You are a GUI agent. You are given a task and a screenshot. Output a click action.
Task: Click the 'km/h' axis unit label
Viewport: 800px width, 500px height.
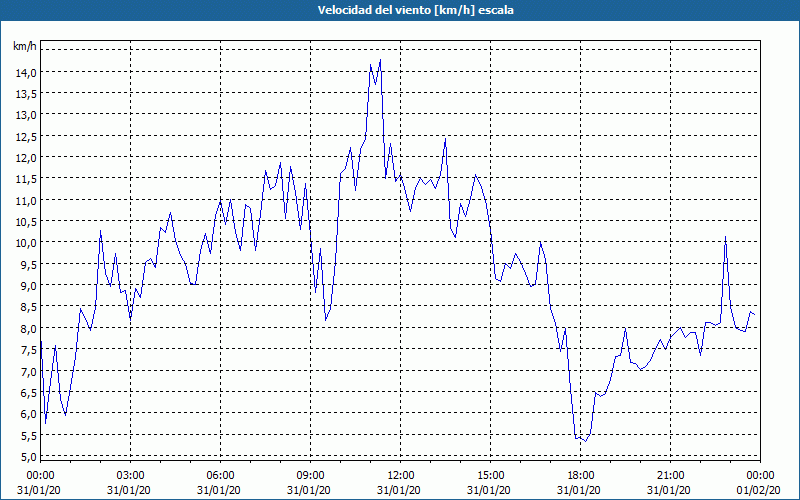pos(25,46)
